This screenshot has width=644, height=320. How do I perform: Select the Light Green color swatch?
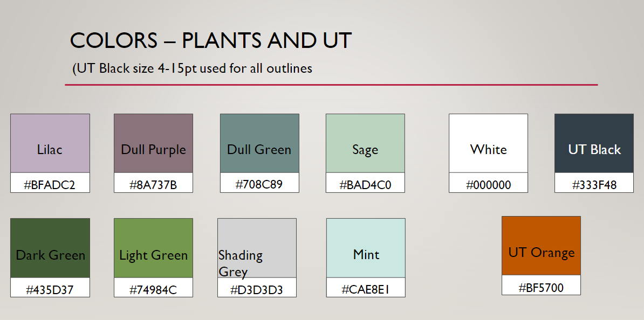tap(153, 248)
